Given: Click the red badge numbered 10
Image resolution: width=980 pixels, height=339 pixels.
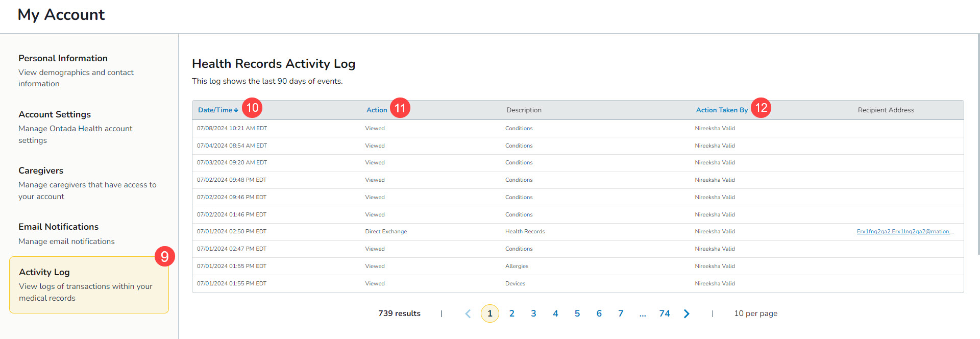Looking at the screenshot, I should [252, 108].
